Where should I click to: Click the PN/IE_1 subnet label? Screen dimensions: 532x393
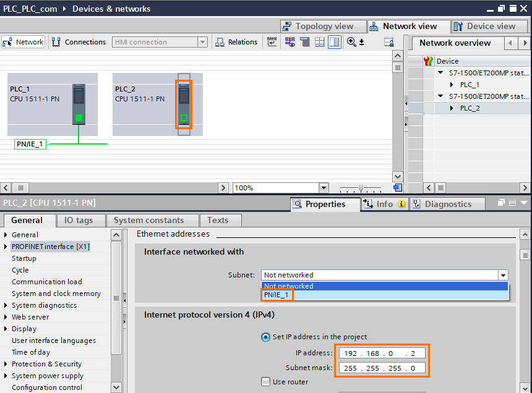click(30, 144)
